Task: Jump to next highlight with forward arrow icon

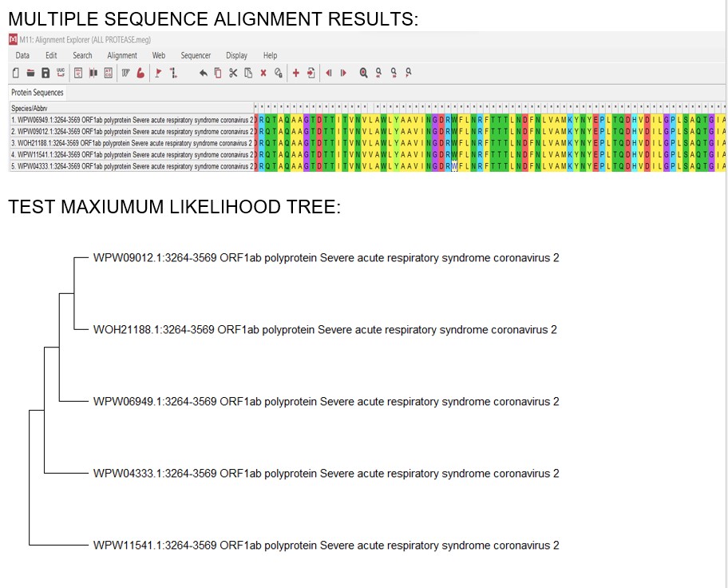Action: pyautogui.click(x=343, y=73)
